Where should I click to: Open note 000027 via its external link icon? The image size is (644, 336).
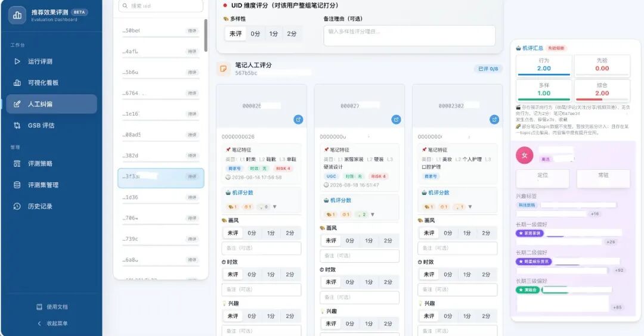396,119
